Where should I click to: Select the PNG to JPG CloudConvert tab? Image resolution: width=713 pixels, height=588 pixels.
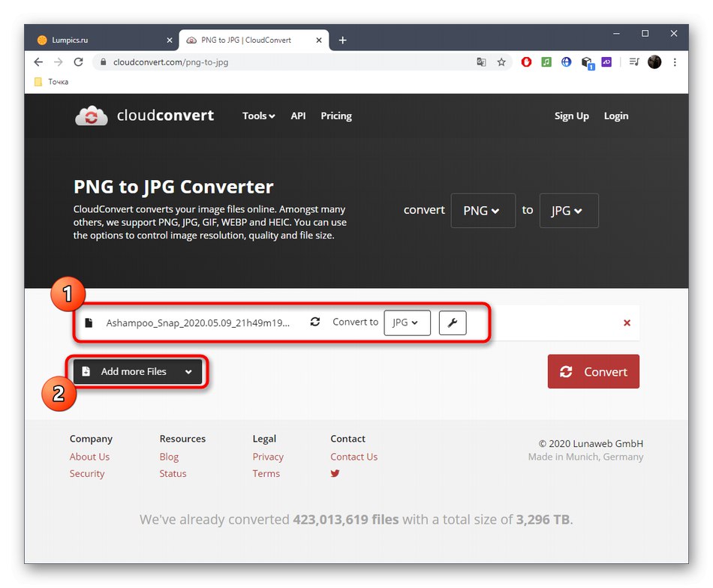point(254,40)
